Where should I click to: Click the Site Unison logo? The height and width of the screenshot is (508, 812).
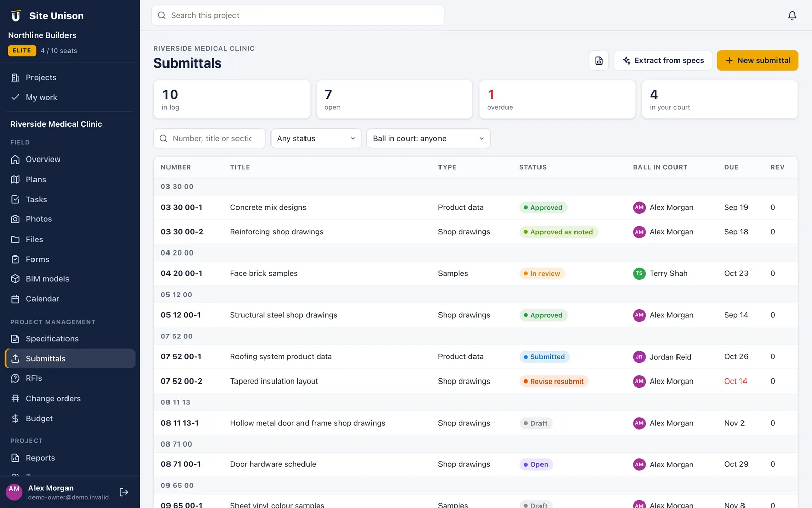click(x=16, y=16)
